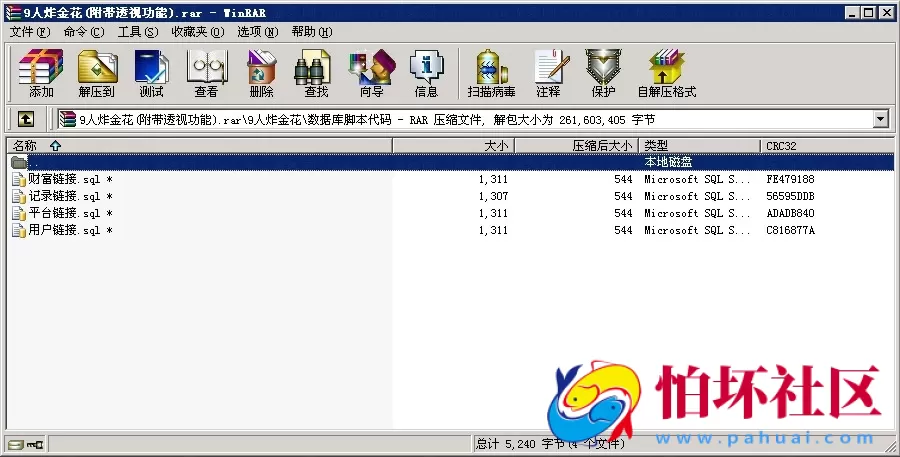900x457 pixels.
Task: Click the up-one-level folder button
Action: click(26, 119)
